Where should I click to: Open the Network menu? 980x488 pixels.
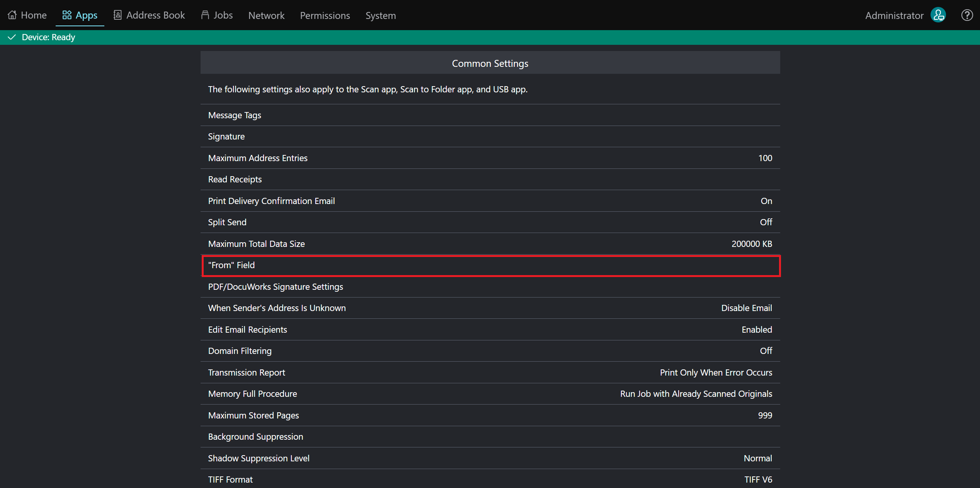(266, 15)
